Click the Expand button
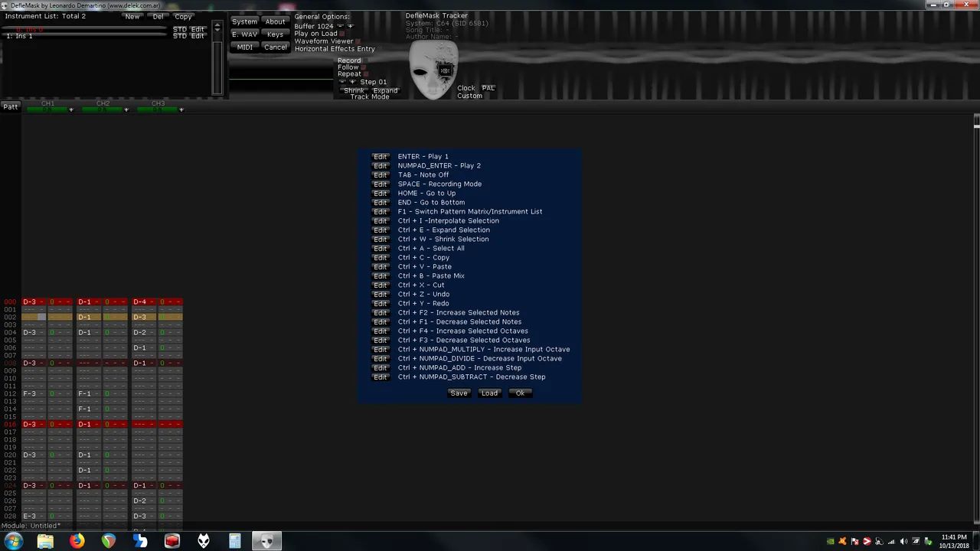This screenshot has height=551, width=980. (x=385, y=91)
